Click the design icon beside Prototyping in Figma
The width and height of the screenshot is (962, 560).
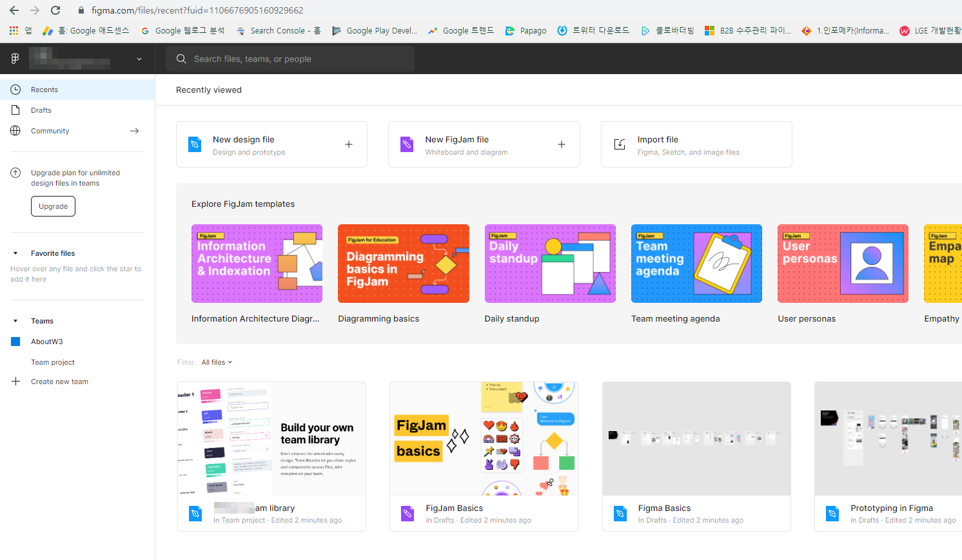pos(832,514)
